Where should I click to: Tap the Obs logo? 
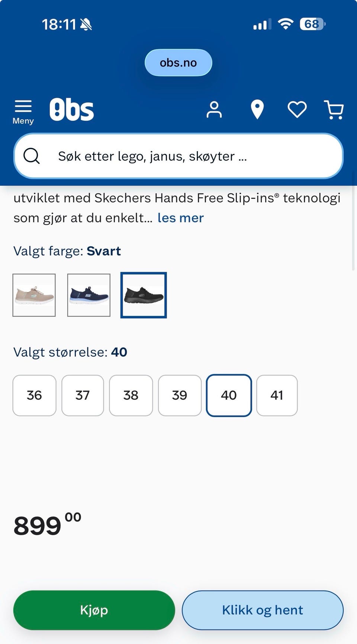[71, 110]
